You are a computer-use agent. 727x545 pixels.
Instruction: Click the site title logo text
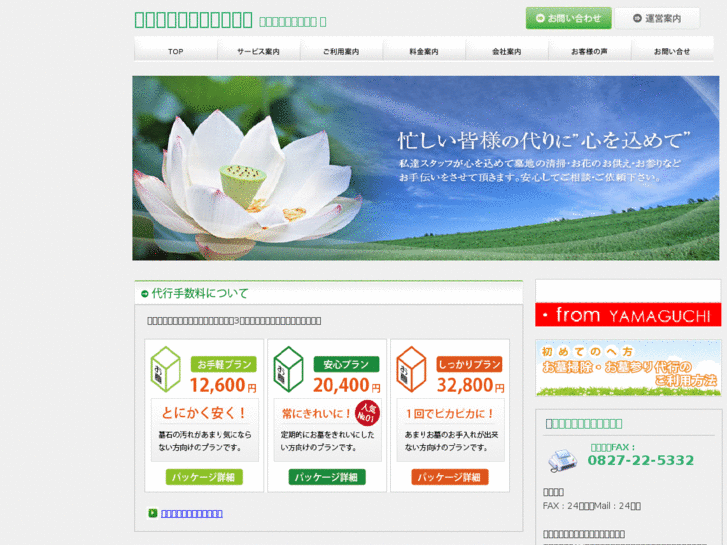pyautogui.click(x=193, y=20)
